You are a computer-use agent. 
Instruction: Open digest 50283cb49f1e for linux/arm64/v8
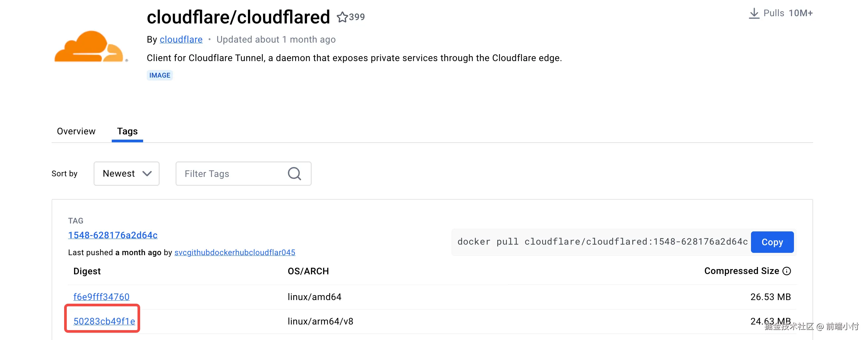(x=104, y=321)
